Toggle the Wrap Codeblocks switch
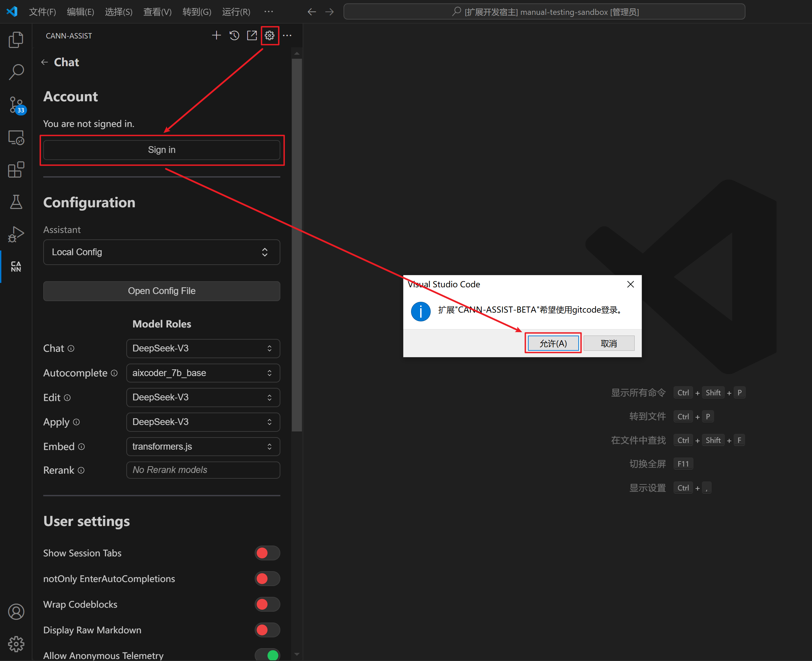This screenshot has width=812, height=661. 267,604
